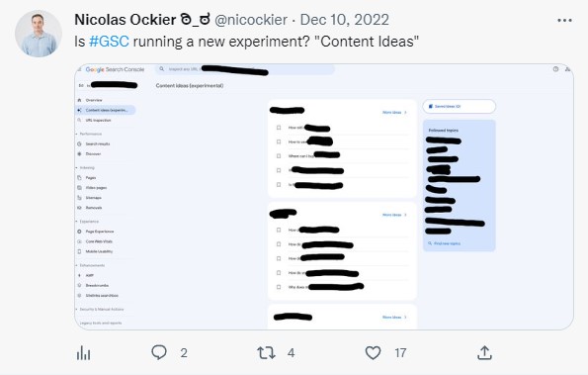This screenshot has height=375, width=588.
Task: Focus the Inspect any URL search field
Action: coord(244,69)
